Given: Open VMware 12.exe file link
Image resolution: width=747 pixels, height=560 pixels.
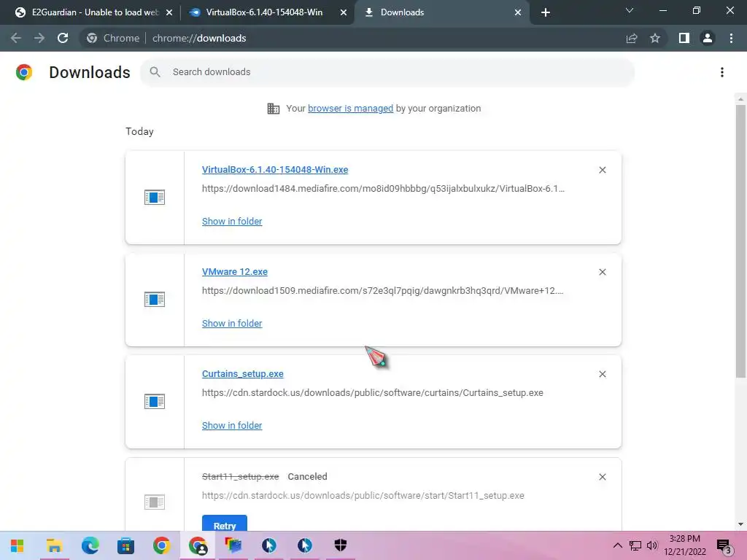Looking at the screenshot, I should [x=235, y=271].
